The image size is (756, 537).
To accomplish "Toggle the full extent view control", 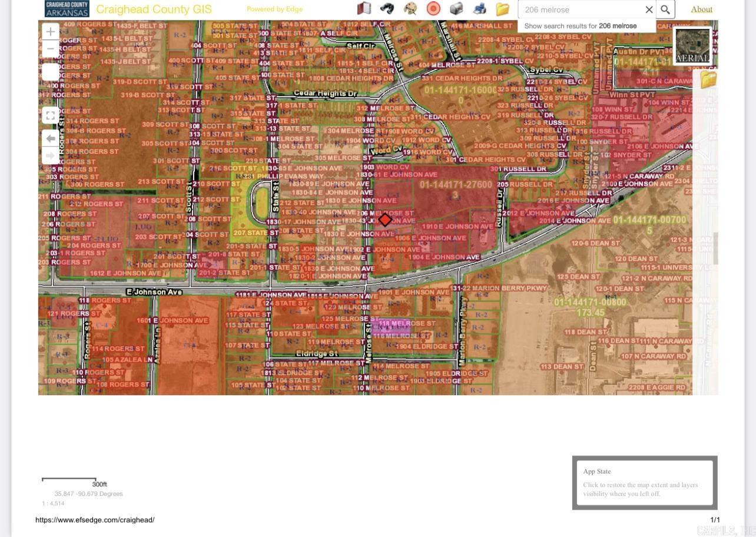I will coord(50,115).
